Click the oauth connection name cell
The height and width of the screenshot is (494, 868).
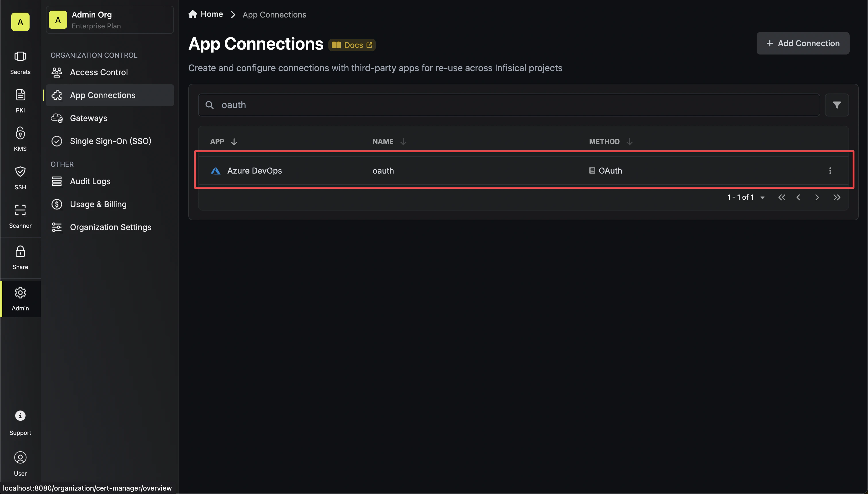tap(383, 171)
